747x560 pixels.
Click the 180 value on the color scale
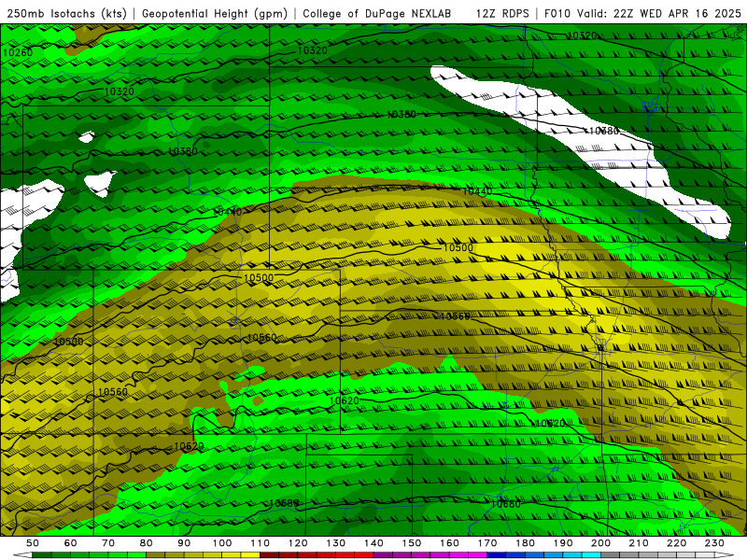tap(525, 543)
